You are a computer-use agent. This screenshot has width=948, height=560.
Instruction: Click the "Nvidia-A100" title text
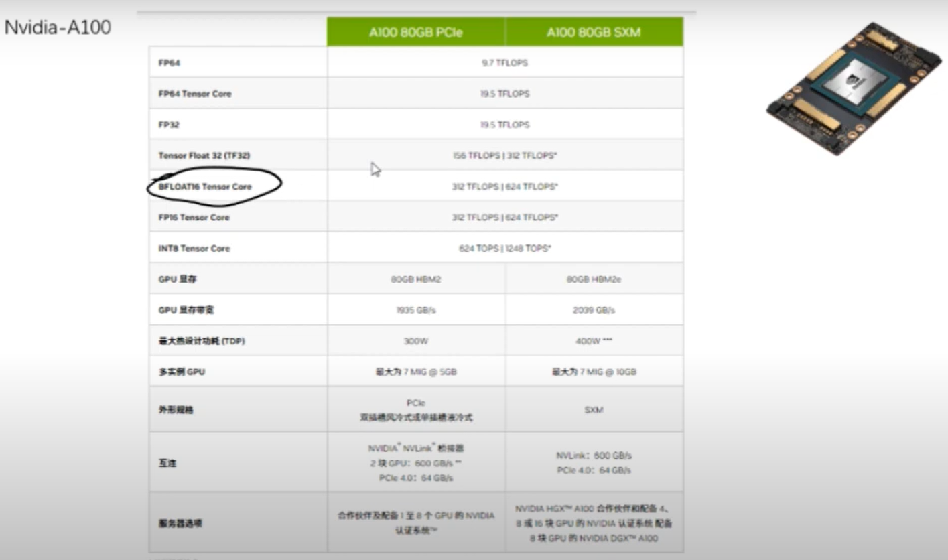click(58, 27)
